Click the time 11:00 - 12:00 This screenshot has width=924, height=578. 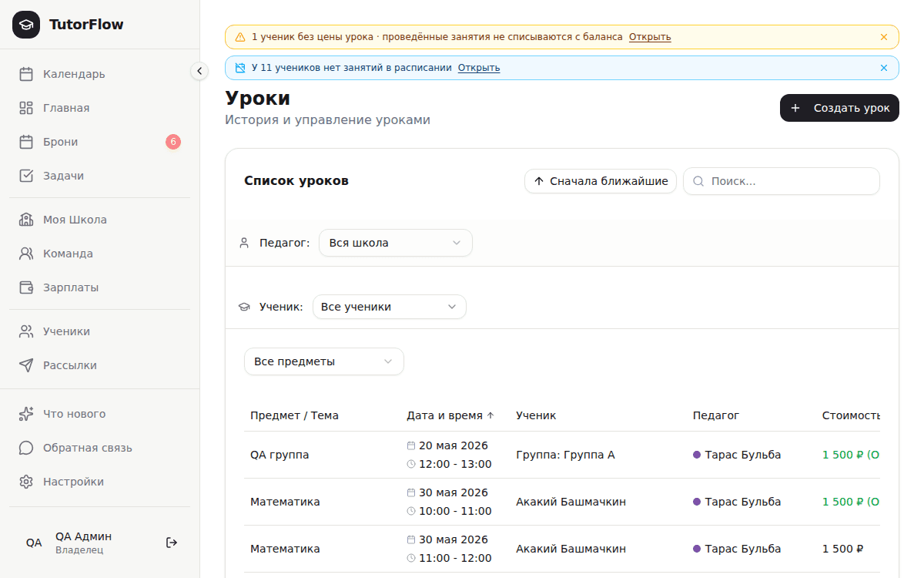coord(455,558)
